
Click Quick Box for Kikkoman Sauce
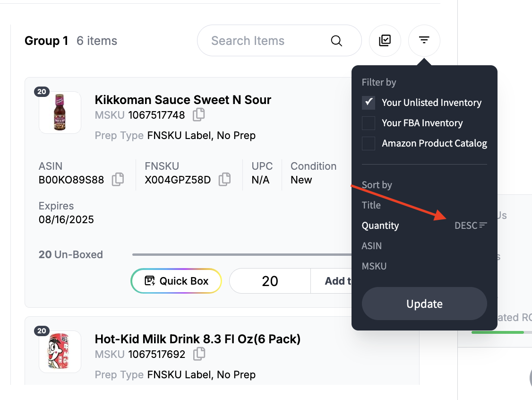pos(176,281)
